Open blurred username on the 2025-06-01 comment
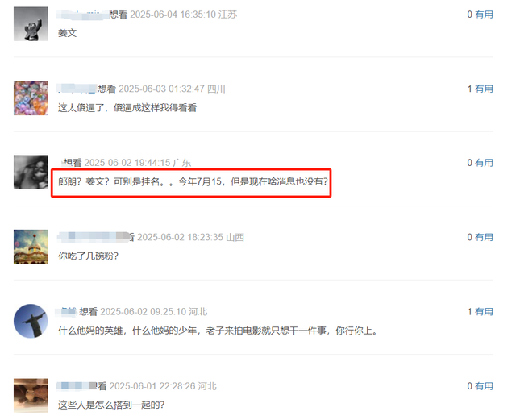Image resolution: width=516 pixels, height=420 pixels. pos(77,386)
